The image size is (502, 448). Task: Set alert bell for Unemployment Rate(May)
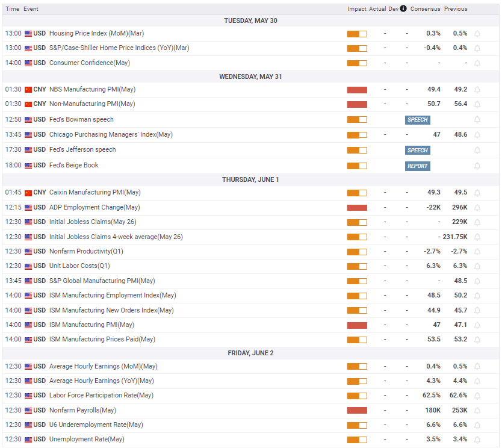[477, 440]
